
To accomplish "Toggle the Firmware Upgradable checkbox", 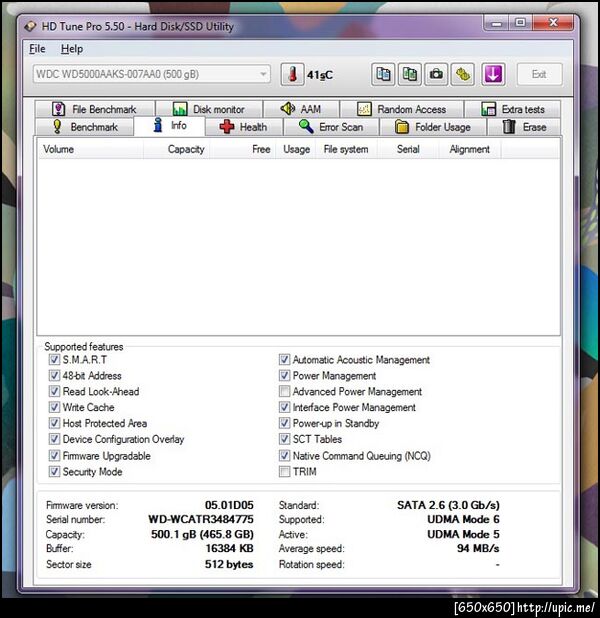I will (54, 456).
